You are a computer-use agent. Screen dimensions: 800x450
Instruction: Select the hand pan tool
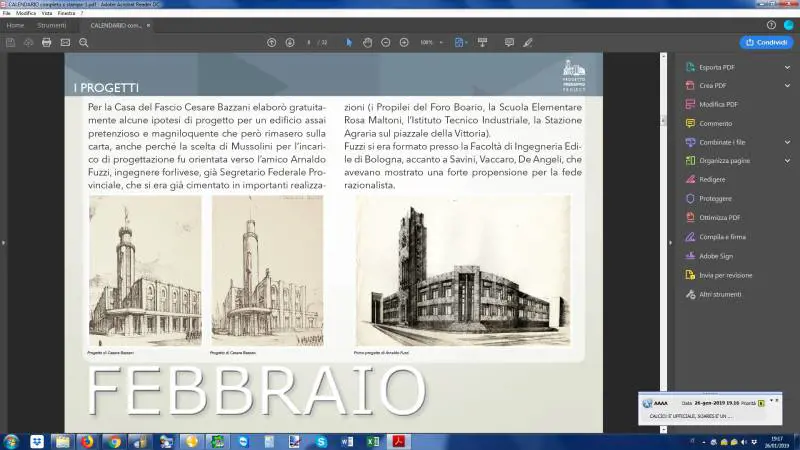point(367,43)
